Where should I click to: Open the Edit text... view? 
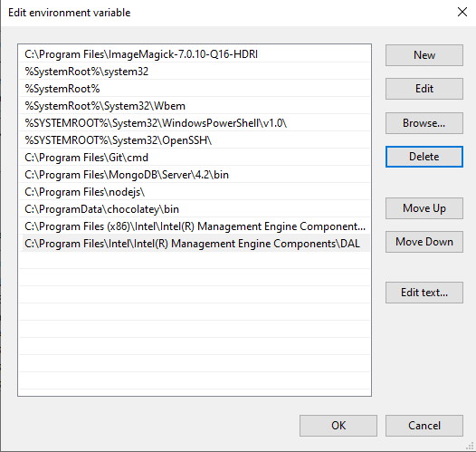(x=424, y=293)
